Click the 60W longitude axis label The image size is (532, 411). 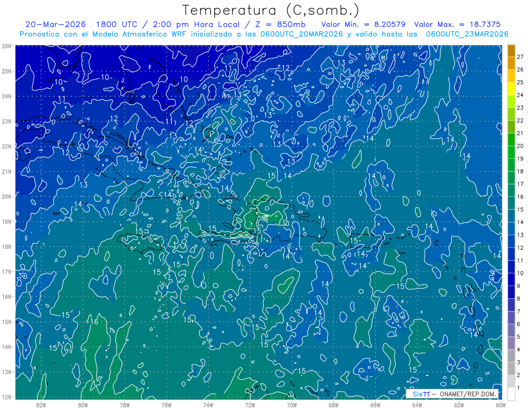(x=501, y=404)
